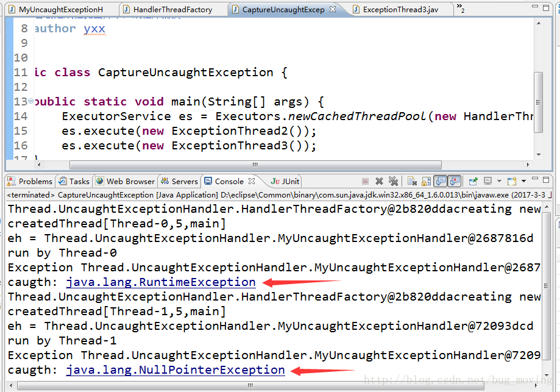Click the Clear Console icon

tap(412, 182)
